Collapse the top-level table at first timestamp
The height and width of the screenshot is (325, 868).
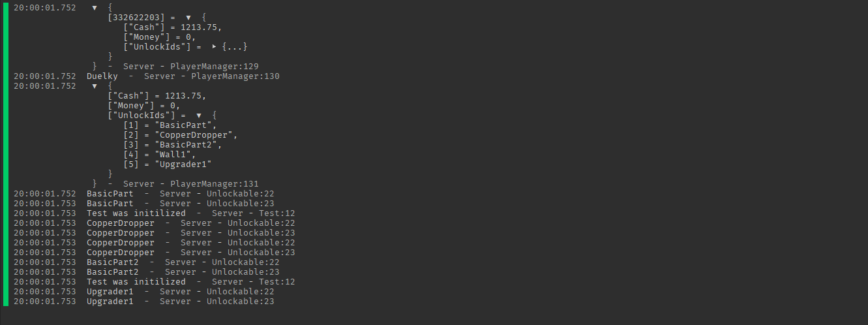[x=95, y=8]
